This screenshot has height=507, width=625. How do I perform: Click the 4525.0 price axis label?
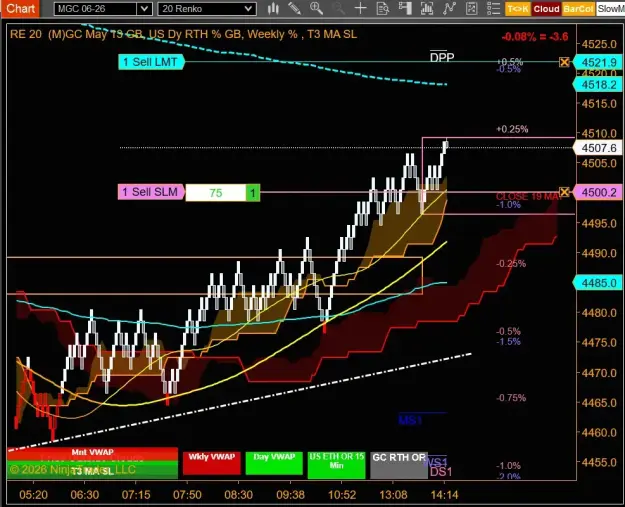(599, 44)
